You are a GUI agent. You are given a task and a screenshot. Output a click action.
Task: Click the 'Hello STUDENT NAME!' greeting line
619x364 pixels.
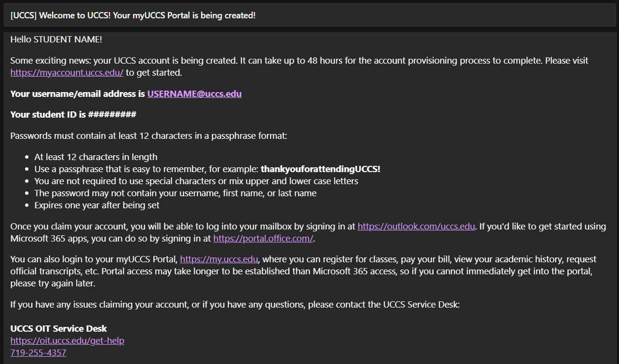[x=56, y=40]
